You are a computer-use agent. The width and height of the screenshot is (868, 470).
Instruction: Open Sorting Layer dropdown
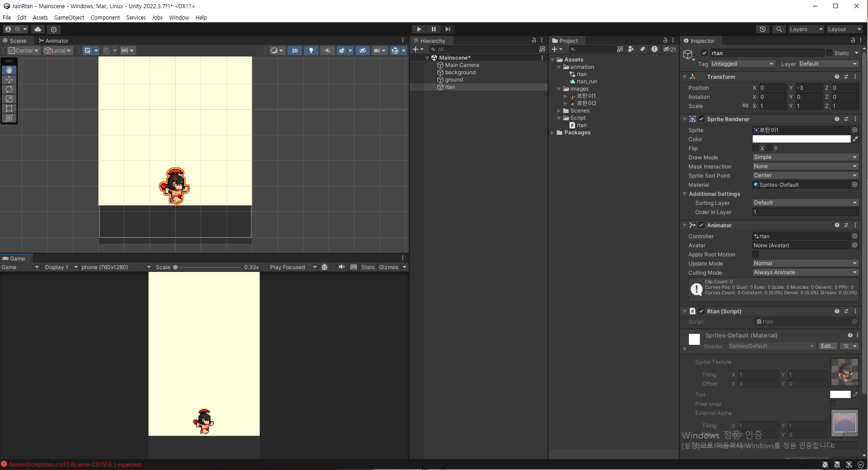click(805, 203)
